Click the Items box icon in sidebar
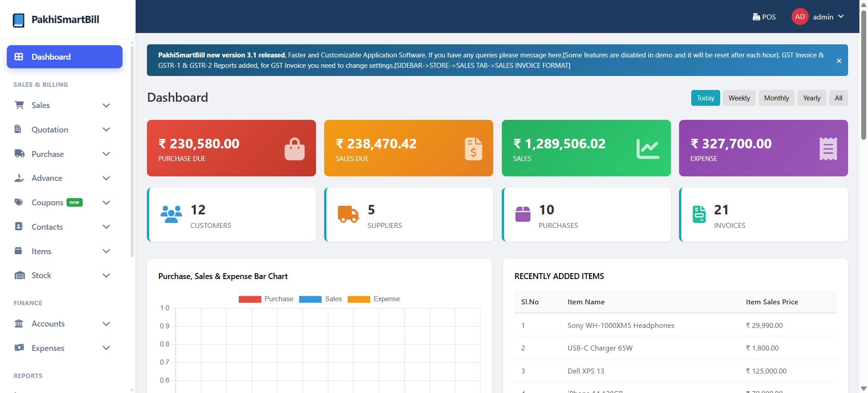Screen dimensions: 868x393 (19, 251)
